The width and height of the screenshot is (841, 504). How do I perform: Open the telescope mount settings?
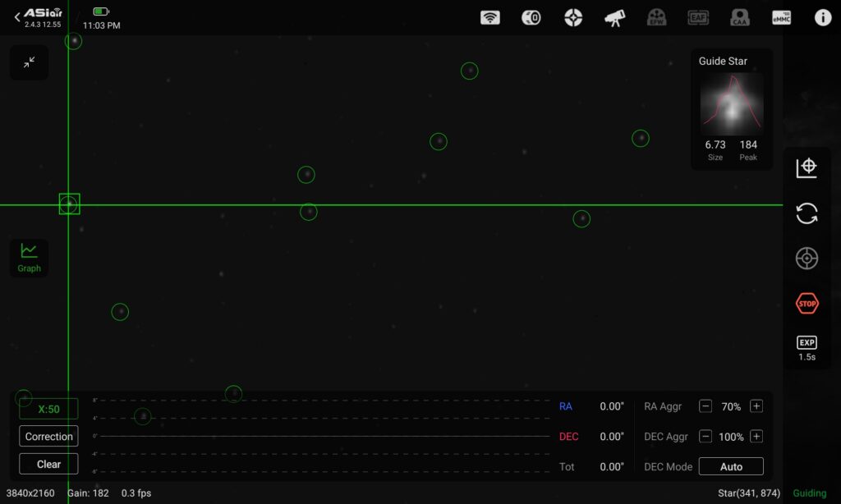[x=614, y=18]
